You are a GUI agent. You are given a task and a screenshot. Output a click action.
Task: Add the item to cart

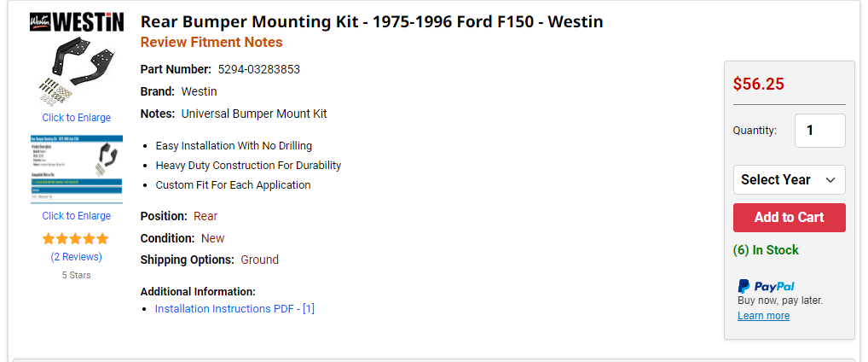[x=789, y=218]
